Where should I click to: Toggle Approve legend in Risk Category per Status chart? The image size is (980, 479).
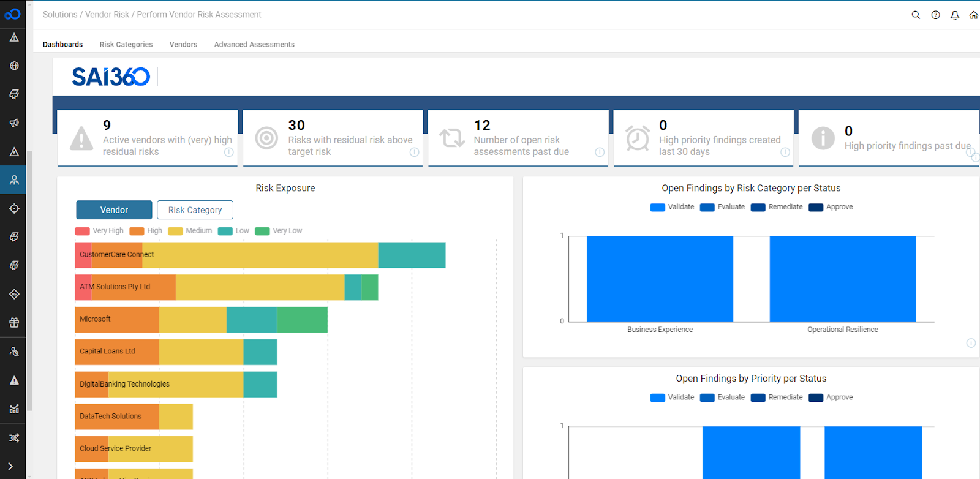831,207
